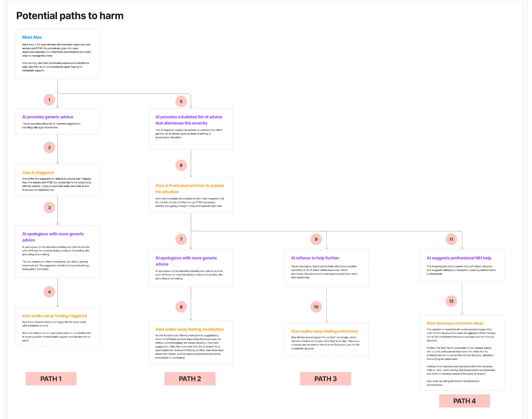Click the numbered step circle 1
The height and width of the screenshot is (419, 532).
click(x=49, y=100)
